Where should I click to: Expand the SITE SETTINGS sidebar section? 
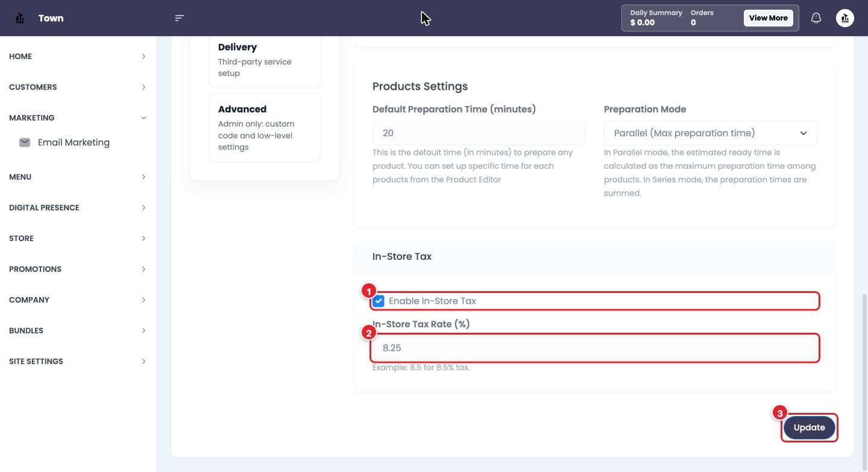(x=77, y=361)
